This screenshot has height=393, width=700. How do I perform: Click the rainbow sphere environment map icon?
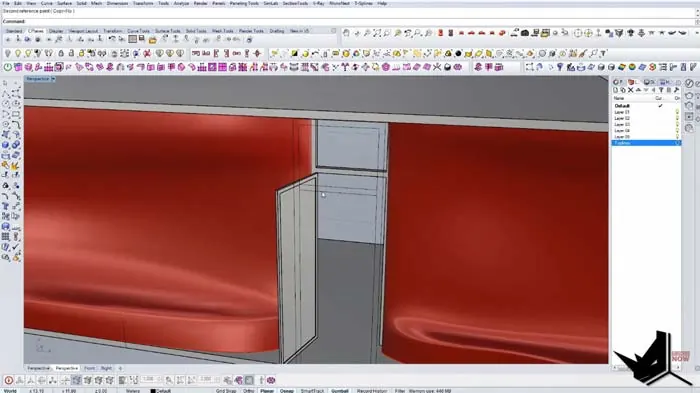tap(632, 67)
